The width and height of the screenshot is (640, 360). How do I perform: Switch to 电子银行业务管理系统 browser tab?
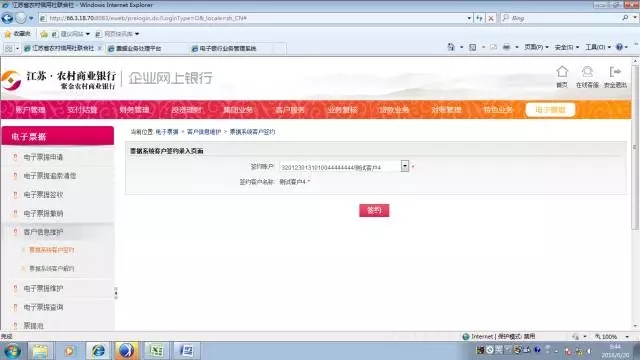pyautogui.click(x=227, y=48)
